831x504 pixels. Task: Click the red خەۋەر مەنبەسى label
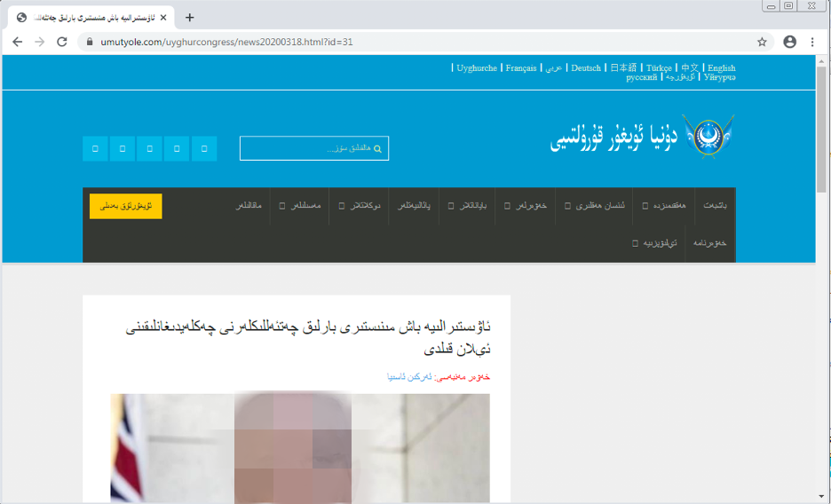pos(463,377)
